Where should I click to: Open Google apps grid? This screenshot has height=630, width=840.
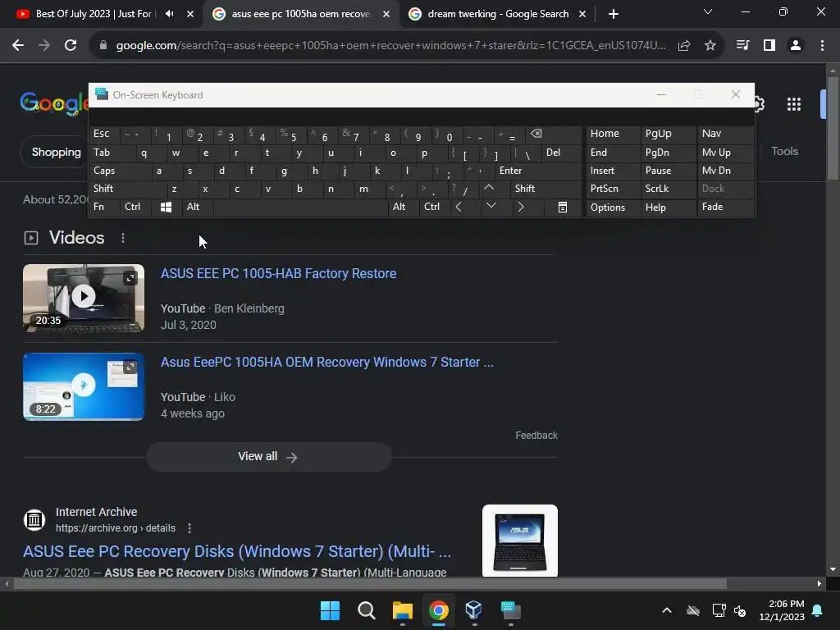coord(794,104)
